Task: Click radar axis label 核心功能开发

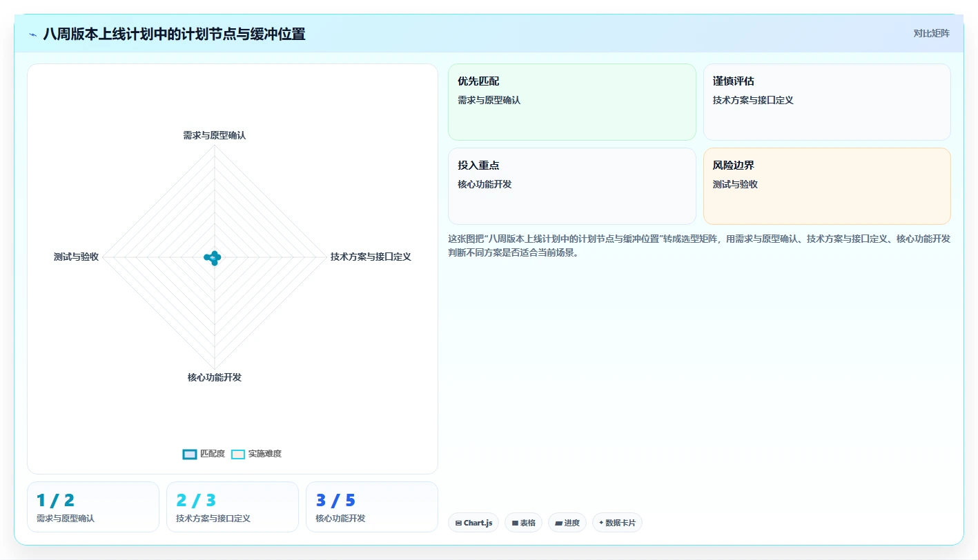Action: click(215, 377)
